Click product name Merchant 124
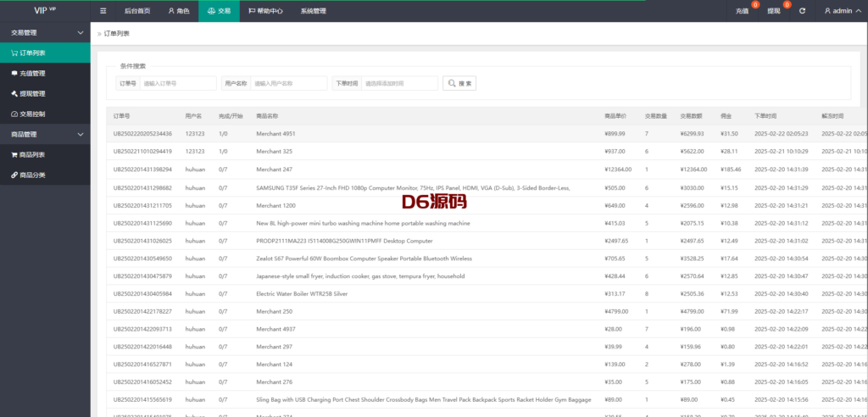 click(x=274, y=364)
